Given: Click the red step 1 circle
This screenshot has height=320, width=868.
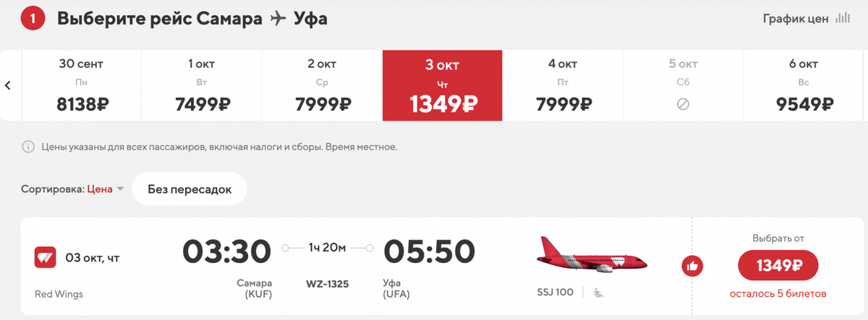Looking at the screenshot, I should (33, 19).
